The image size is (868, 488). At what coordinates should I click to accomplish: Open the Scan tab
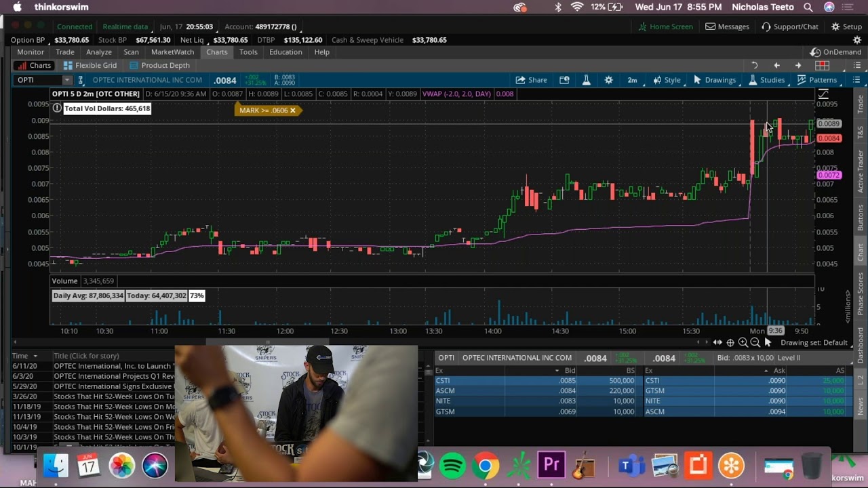pos(131,52)
